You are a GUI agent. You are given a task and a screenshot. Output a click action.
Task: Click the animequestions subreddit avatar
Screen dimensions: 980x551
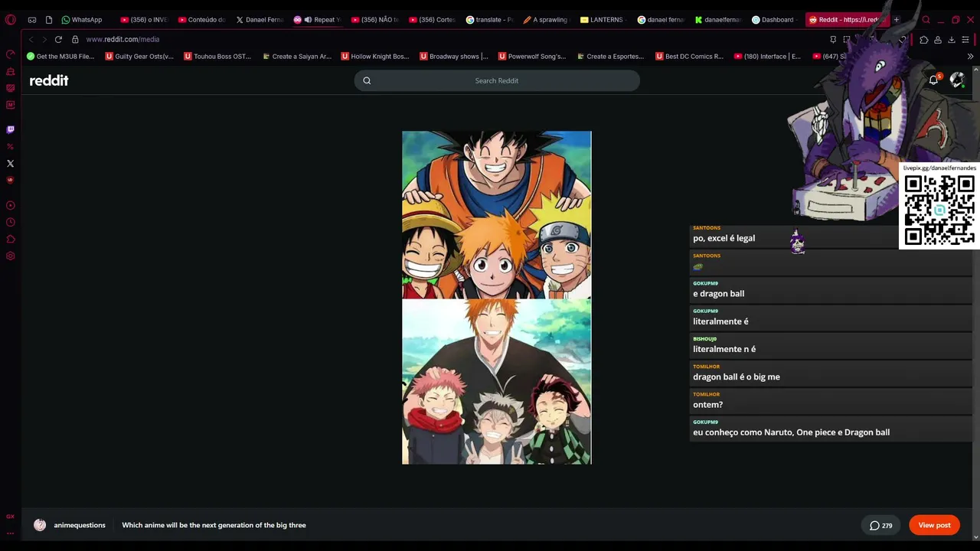tap(40, 525)
